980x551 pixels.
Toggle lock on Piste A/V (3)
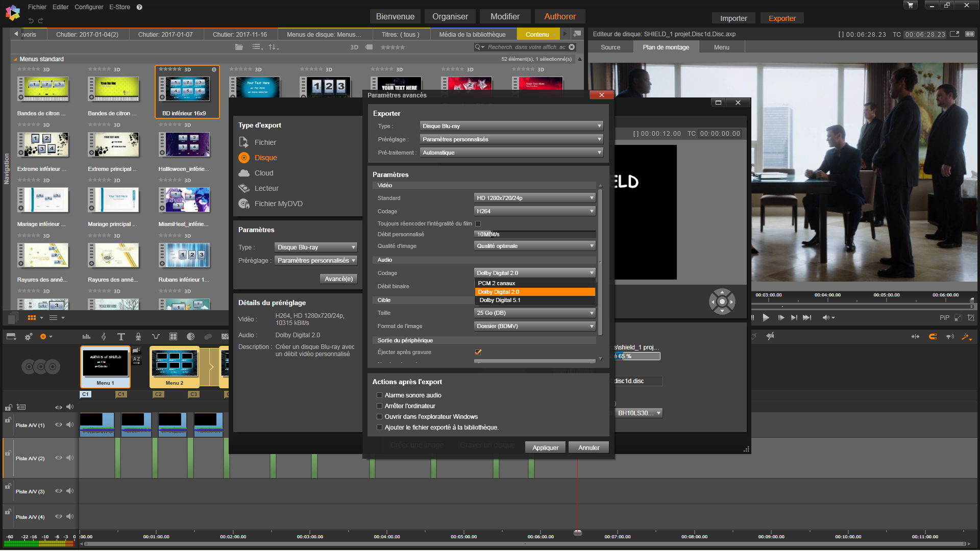pyautogui.click(x=8, y=486)
